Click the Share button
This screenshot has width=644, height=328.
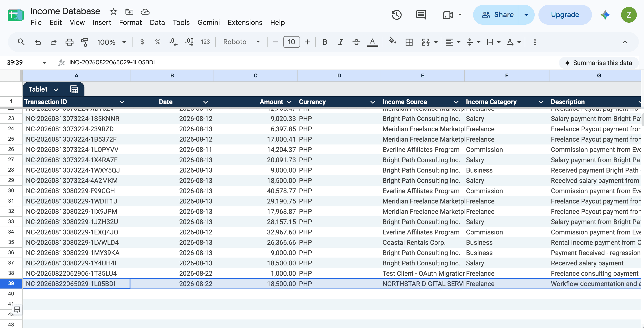(x=496, y=15)
